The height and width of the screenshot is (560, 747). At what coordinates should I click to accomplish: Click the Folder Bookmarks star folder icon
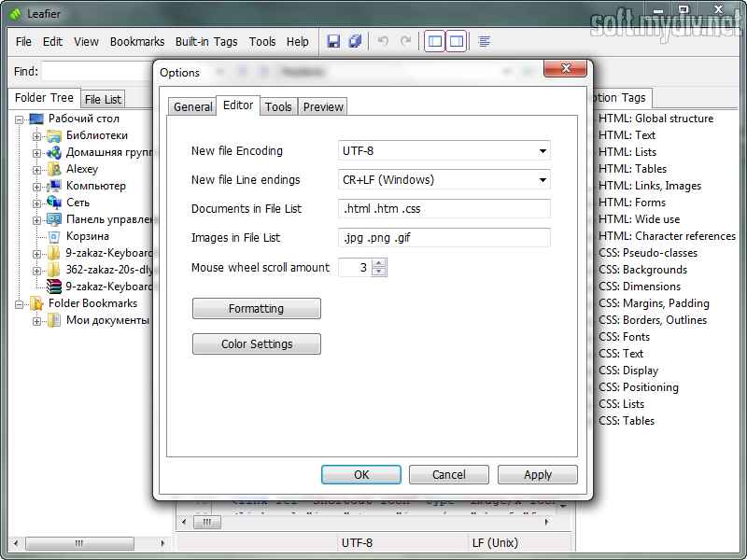pos(36,303)
